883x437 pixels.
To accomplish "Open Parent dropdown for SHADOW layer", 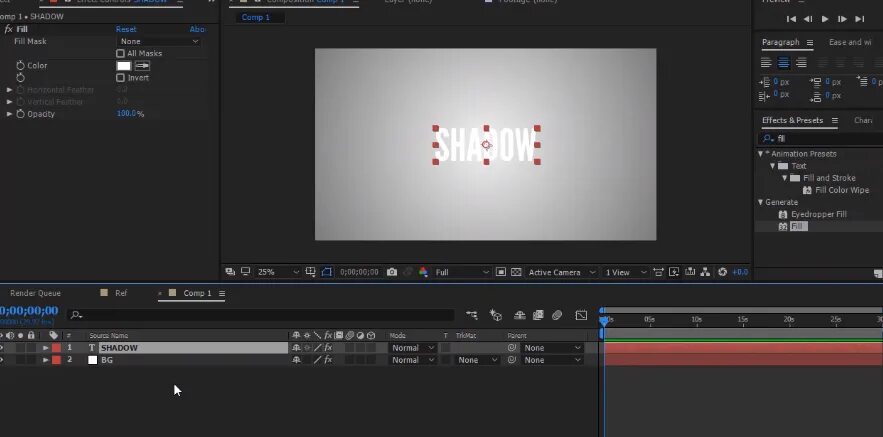I will pos(551,348).
